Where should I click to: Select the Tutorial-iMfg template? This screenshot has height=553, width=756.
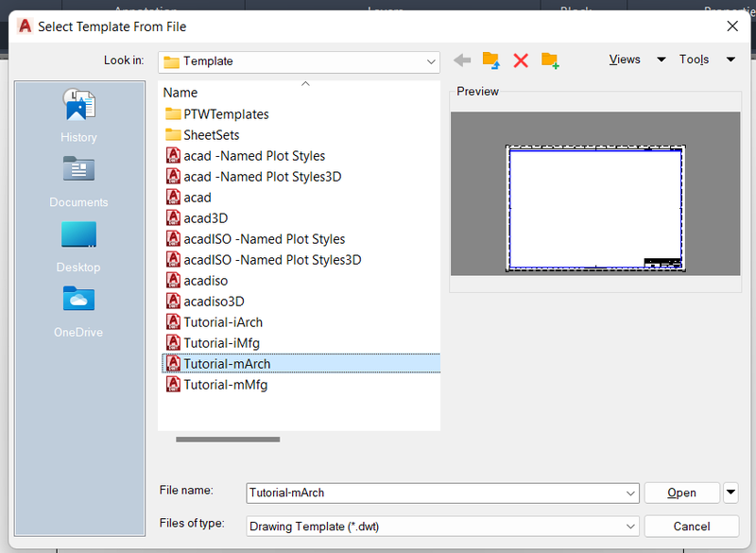pos(221,342)
